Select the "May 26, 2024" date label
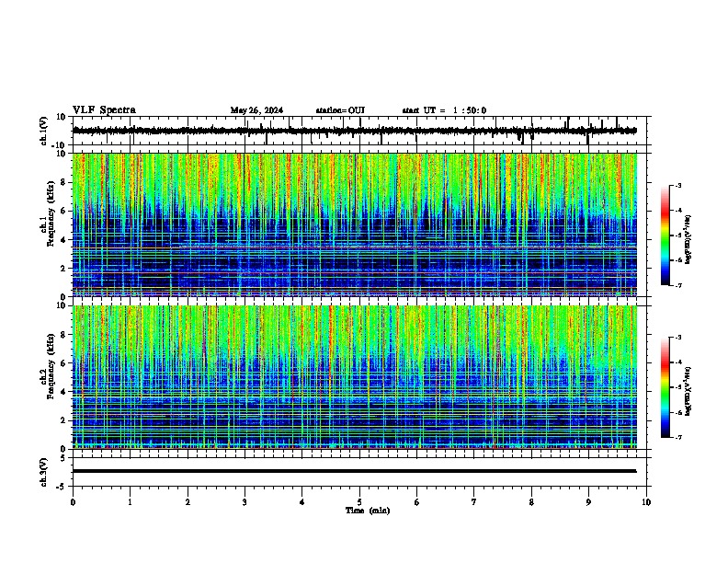This screenshot has width=728, height=563. (256, 110)
